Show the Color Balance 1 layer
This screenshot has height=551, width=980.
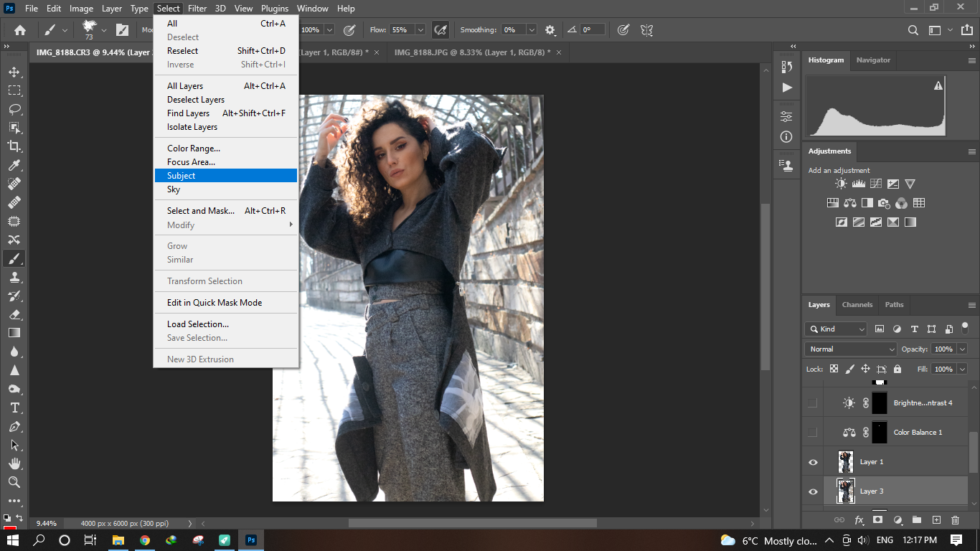click(812, 433)
